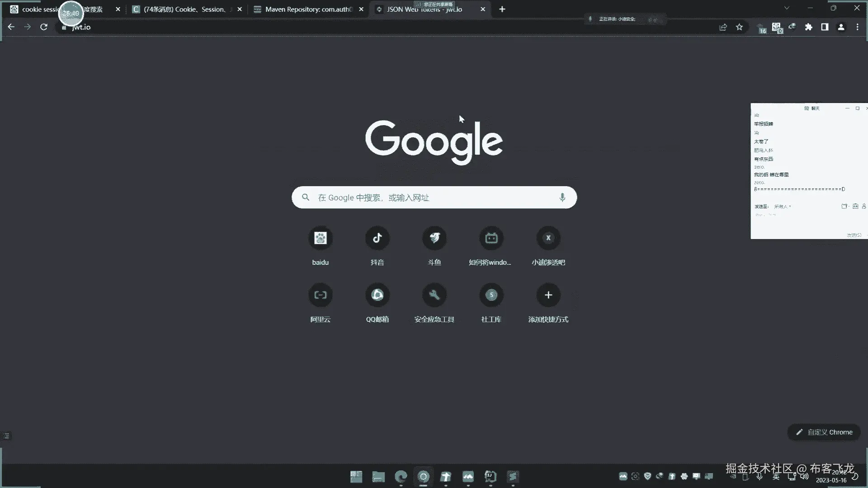The width and height of the screenshot is (868, 488).
Task: Open the 发送至 recipient dropdown in chat
Action: [x=783, y=206]
